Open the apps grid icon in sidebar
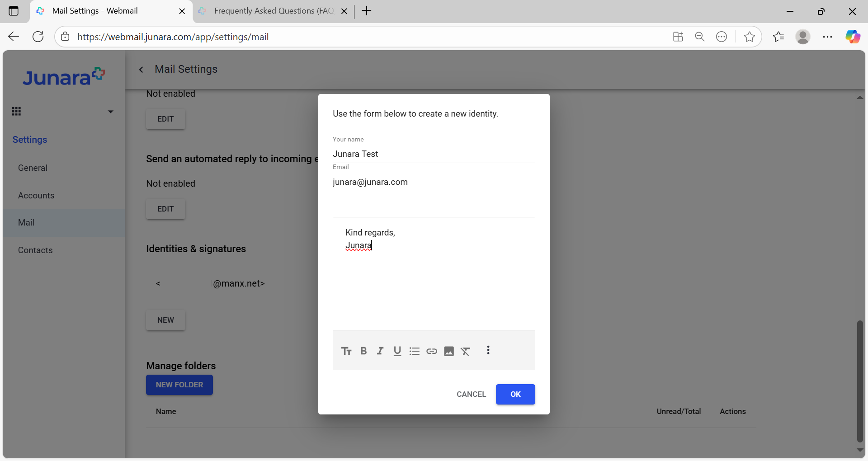 point(16,111)
